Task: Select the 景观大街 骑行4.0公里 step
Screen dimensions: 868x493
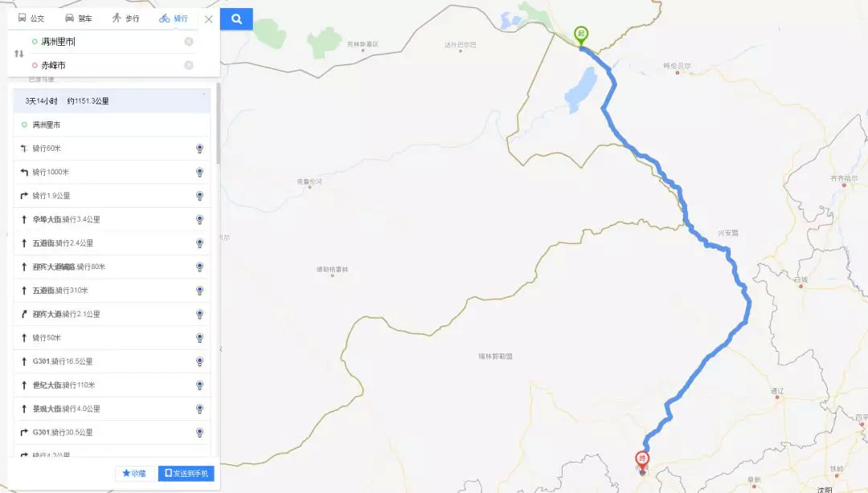Action: click(x=112, y=409)
